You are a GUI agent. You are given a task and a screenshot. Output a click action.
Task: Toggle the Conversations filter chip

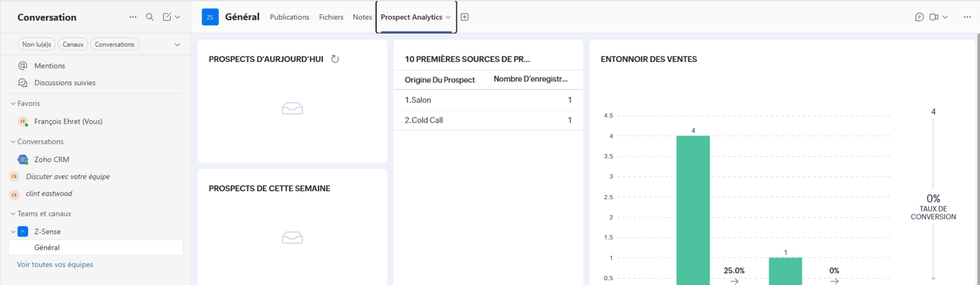tap(115, 44)
